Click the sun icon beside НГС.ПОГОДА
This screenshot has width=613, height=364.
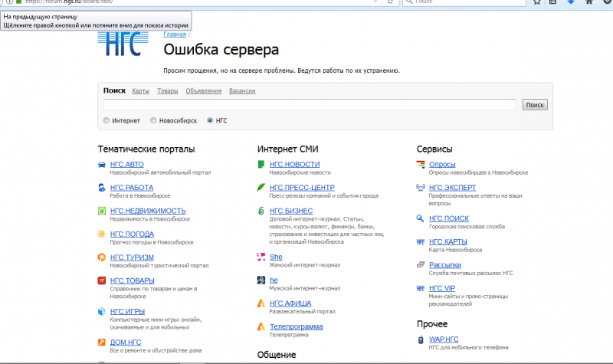tap(102, 234)
